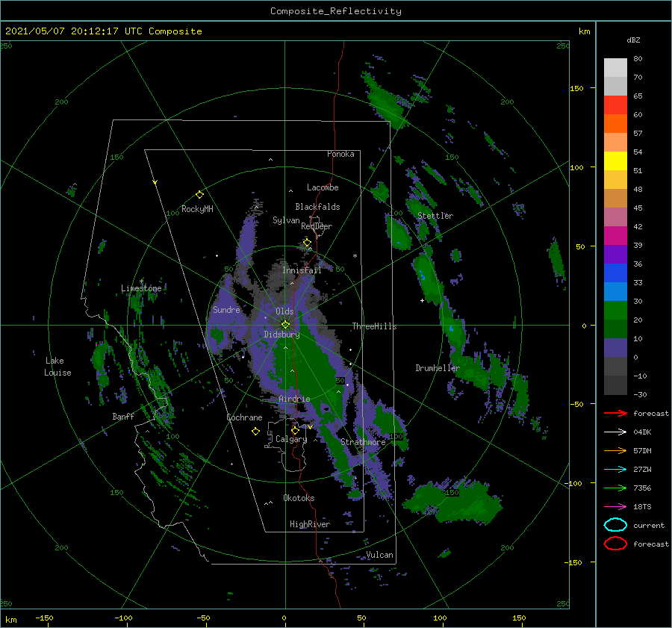Click the ThreeHills town label
672x628 pixels.
pyautogui.click(x=374, y=326)
